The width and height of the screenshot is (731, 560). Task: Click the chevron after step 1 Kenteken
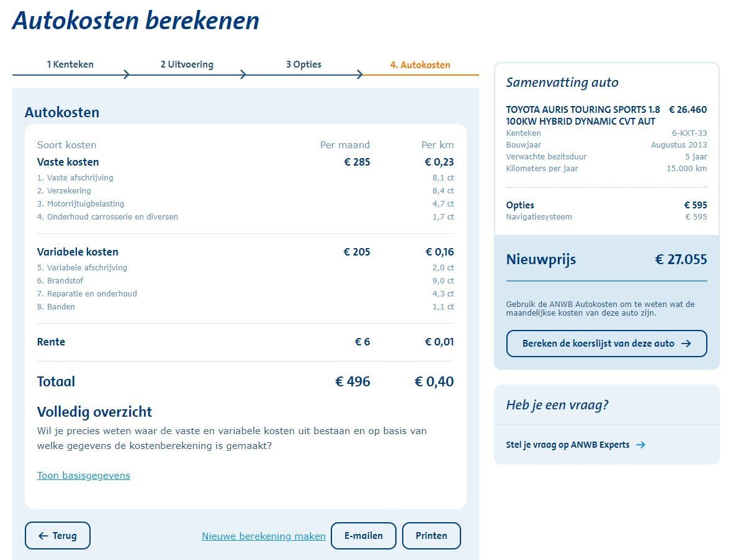tap(127, 74)
